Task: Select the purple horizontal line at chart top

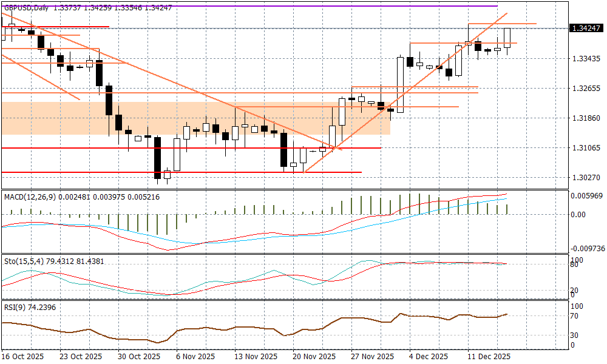Action: tap(243, 6)
